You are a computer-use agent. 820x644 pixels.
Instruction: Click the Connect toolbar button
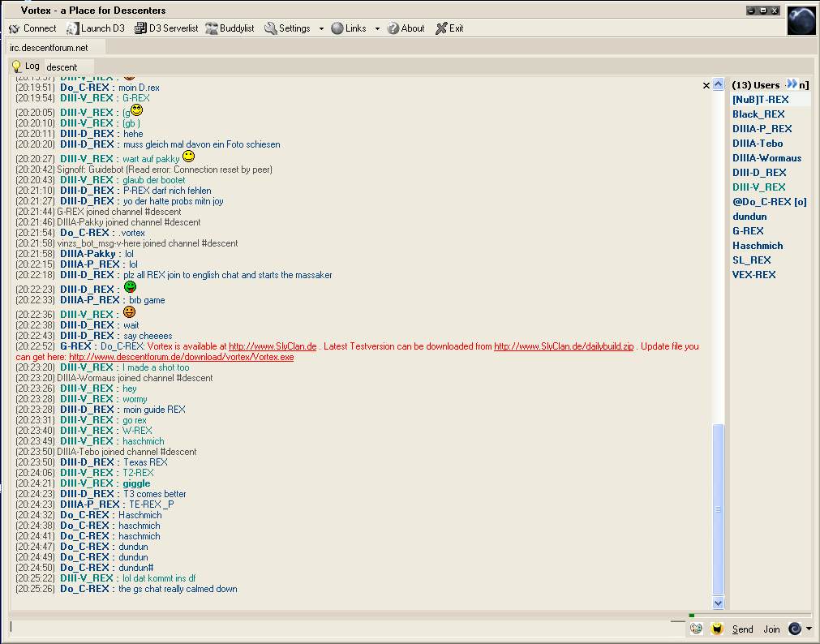(32, 28)
